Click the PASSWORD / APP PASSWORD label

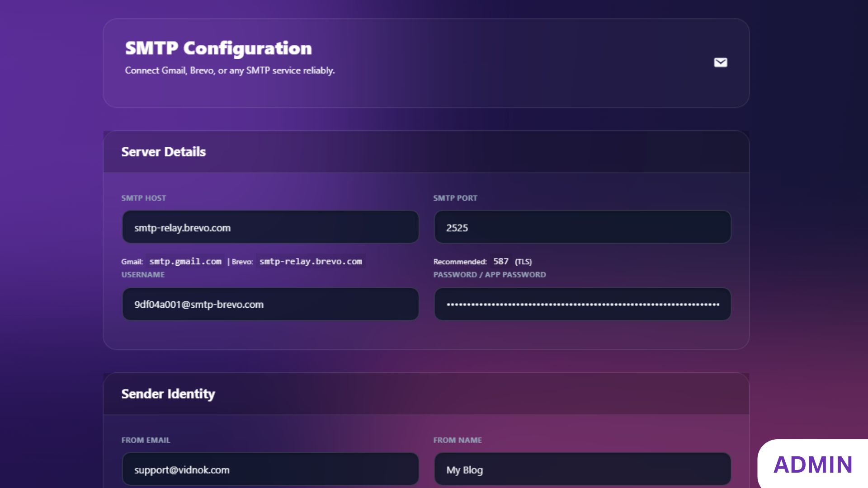pyautogui.click(x=489, y=275)
